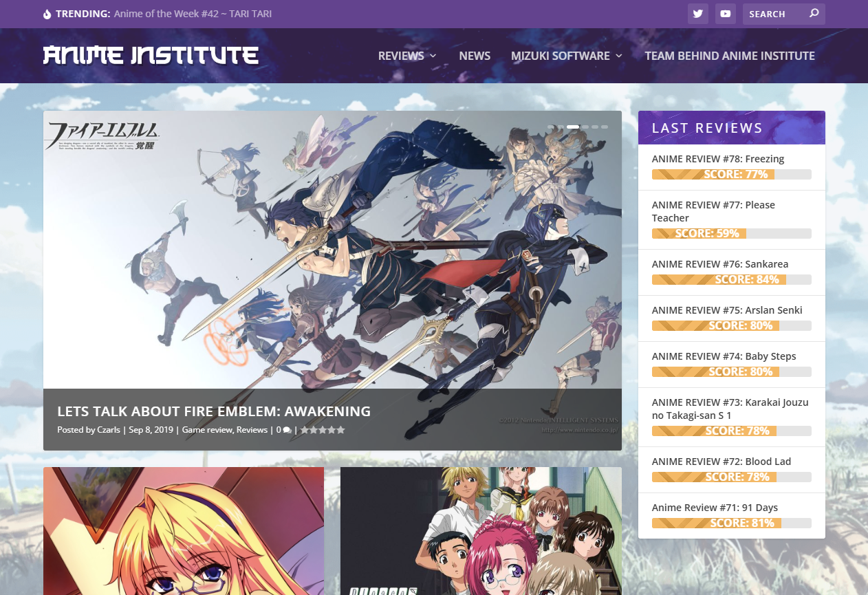868x595 pixels.
Task: Open the Game review category link
Action: tap(207, 430)
